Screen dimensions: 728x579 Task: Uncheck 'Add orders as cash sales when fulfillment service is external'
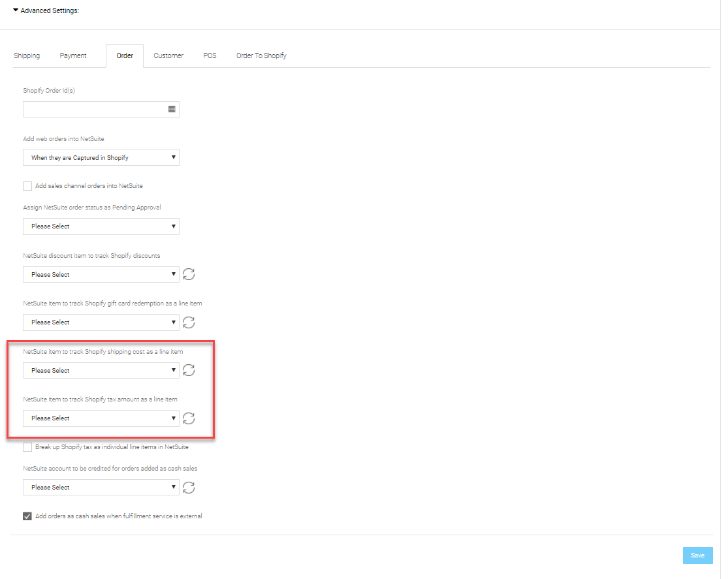click(x=27, y=516)
